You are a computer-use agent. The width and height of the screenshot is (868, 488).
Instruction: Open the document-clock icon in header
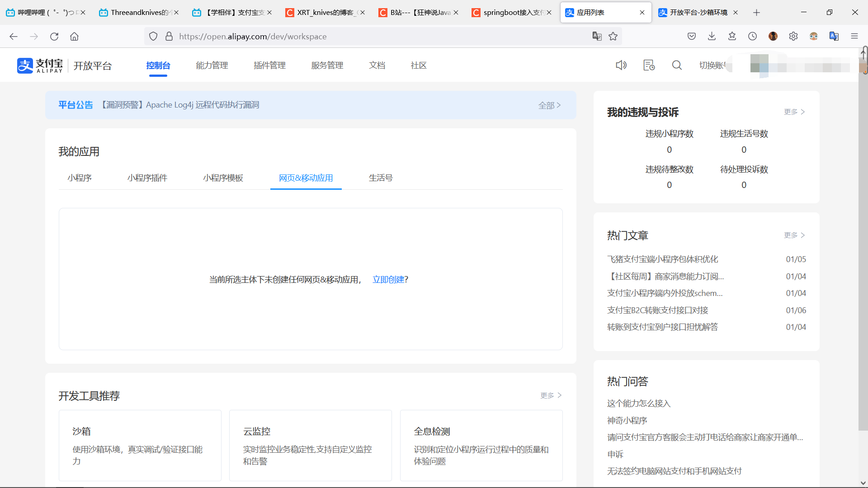click(649, 65)
